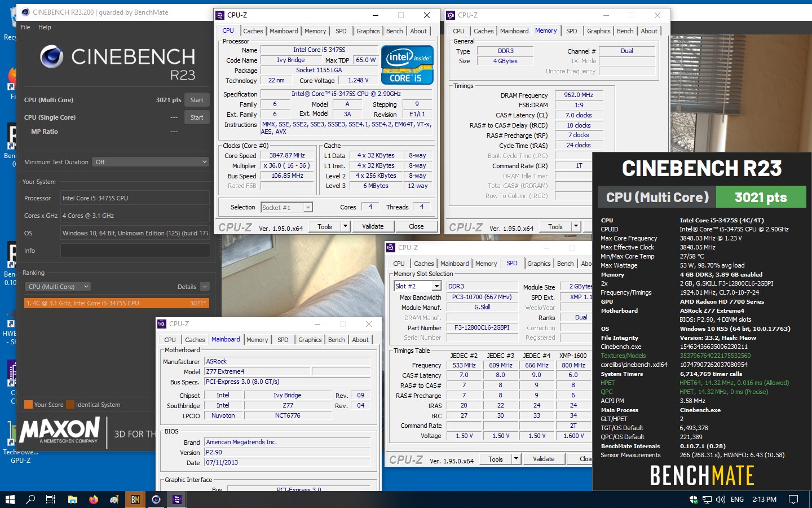Open Task View from the taskbar
The image size is (812, 508).
click(x=51, y=500)
